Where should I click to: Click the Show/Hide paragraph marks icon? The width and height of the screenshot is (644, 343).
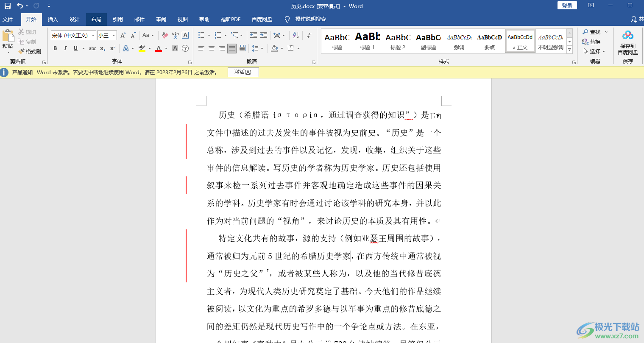click(x=309, y=35)
